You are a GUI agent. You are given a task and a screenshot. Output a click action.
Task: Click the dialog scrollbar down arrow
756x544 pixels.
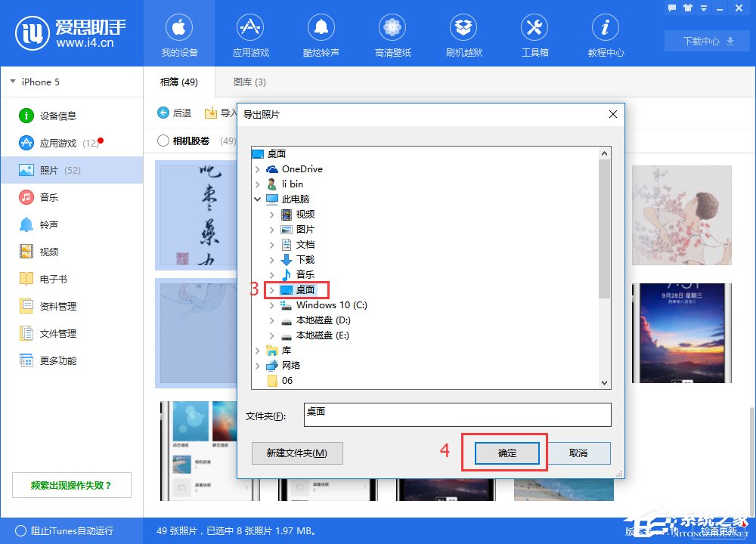(x=606, y=383)
